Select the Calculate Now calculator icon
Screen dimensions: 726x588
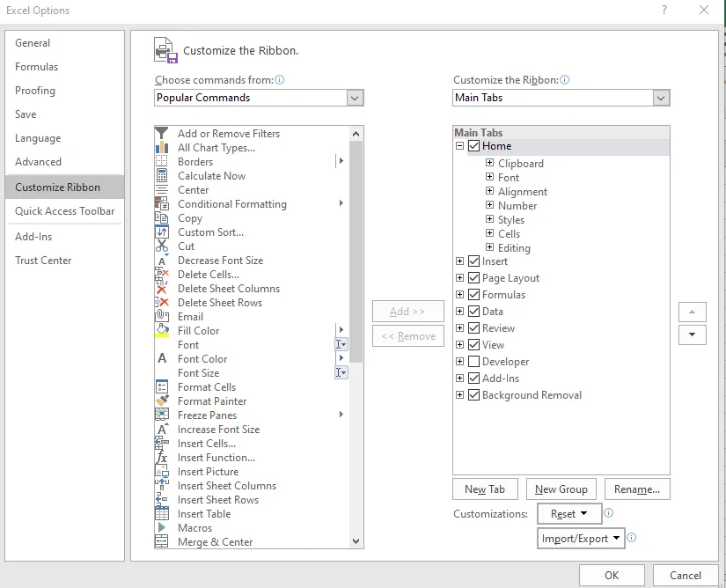click(162, 176)
